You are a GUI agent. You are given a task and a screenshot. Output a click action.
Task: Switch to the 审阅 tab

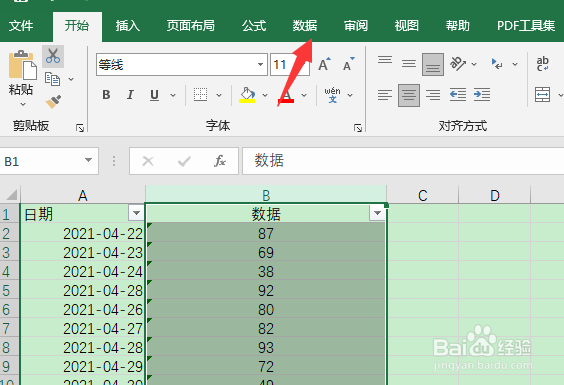click(356, 26)
